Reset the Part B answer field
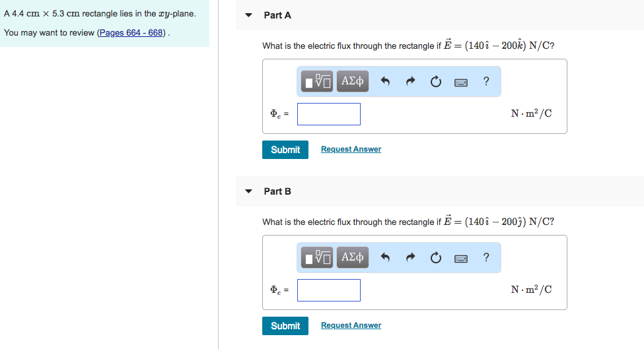The width and height of the screenshot is (644, 349). 435,258
